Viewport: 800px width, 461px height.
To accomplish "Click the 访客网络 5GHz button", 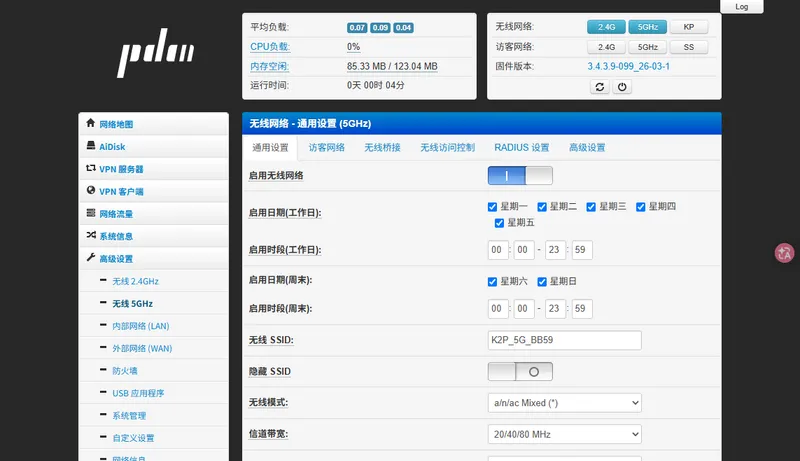I will 647,47.
